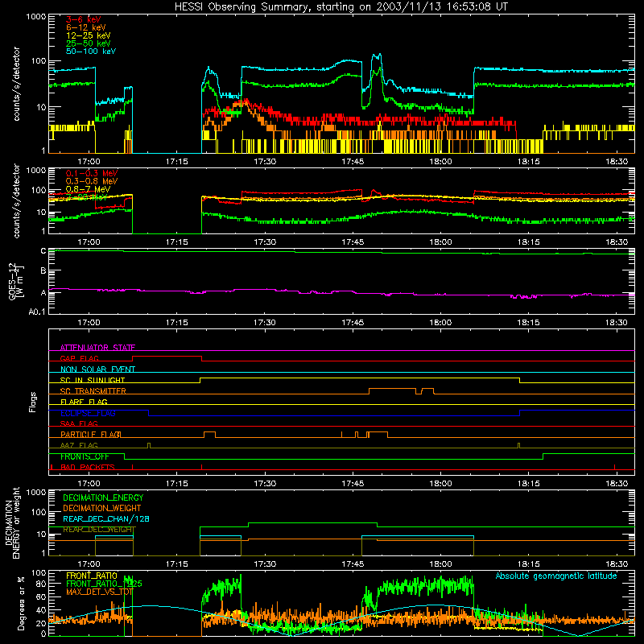Click the FRONT_RATIO legend label
Screen dimensions: 644x644
(92, 576)
